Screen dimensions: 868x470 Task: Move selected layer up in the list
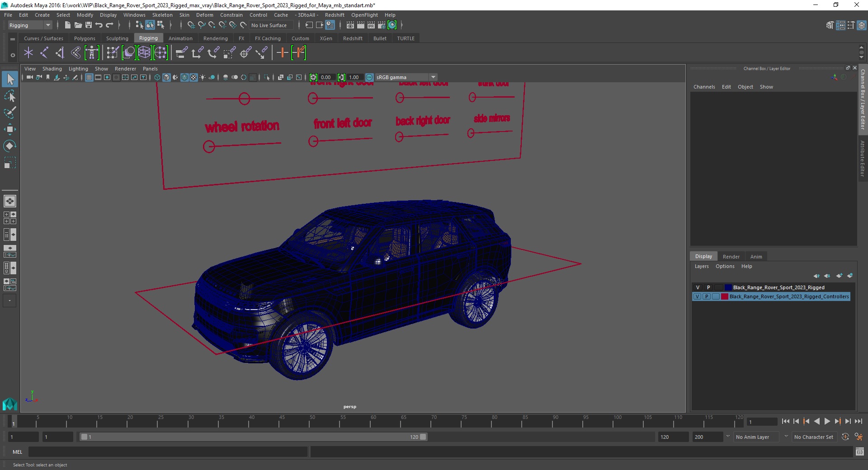coord(816,276)
